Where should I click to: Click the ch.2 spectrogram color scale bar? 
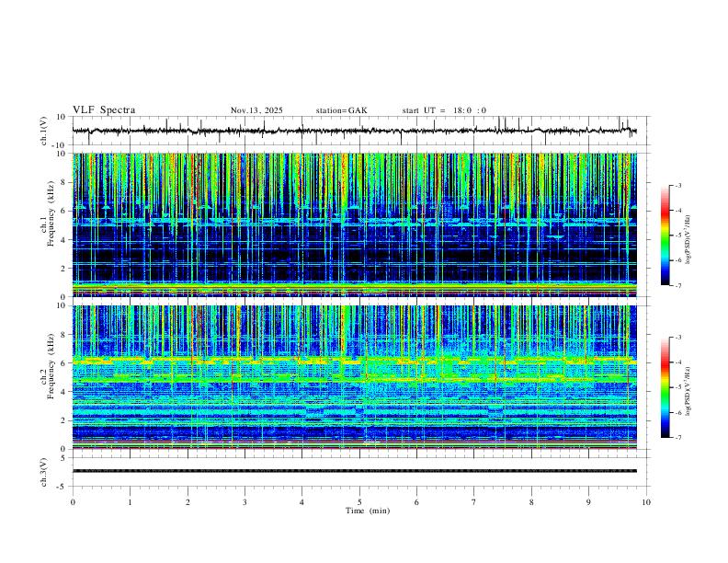pyautogui.click(x=665, y=387)
